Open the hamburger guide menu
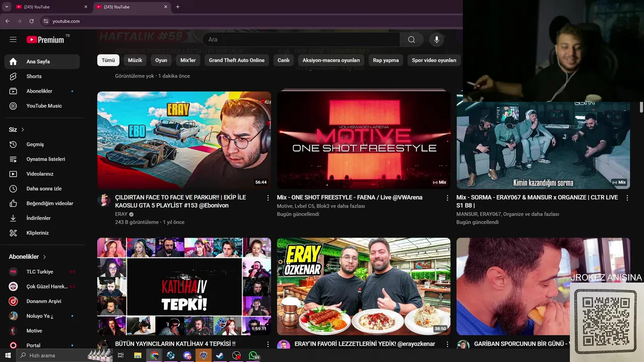 [13, 39]
